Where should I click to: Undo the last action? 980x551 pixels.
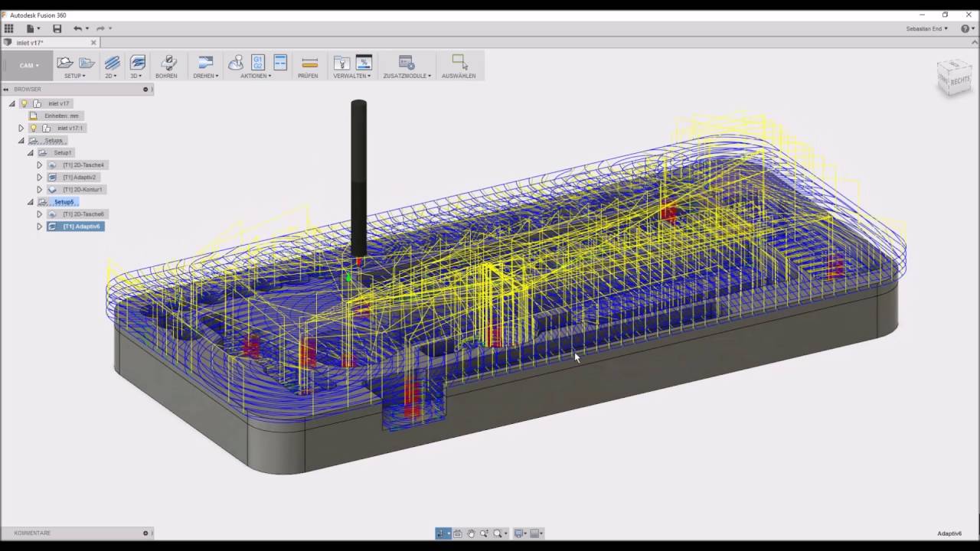(x=77, y=28)
